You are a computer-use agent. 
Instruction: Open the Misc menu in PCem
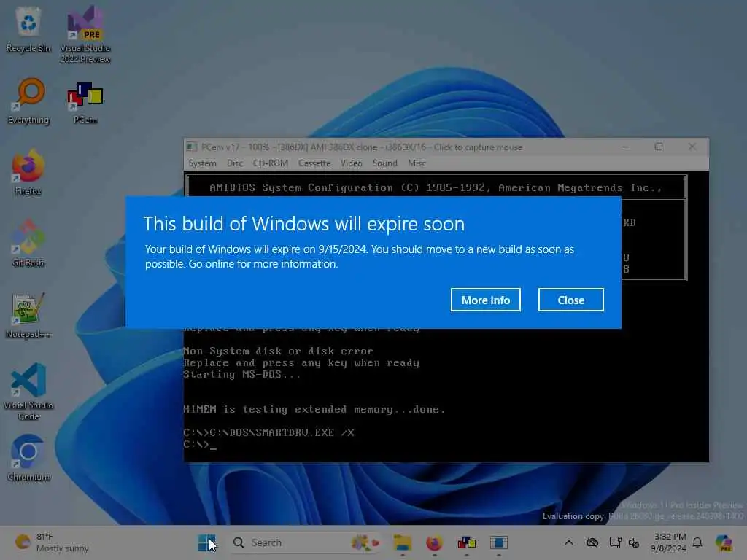[x=417, y=163]
